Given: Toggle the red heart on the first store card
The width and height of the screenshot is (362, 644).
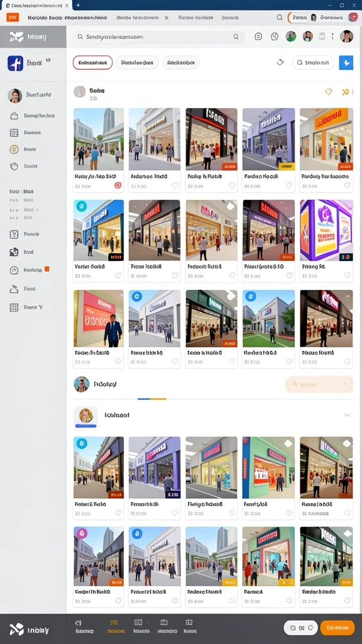Looking at the screenshot, I should click(x=118, y=186).
